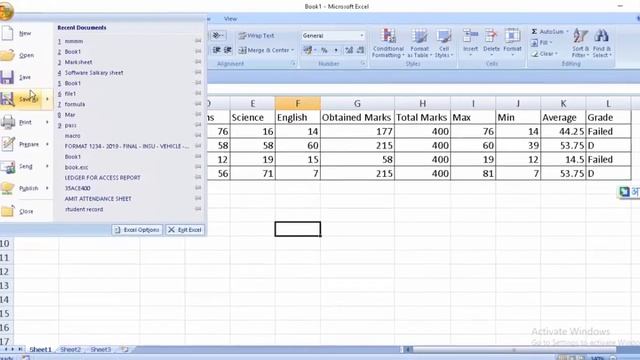This screenshot has height=360, width=640.
Task: Open the Number dialog launcher
Action: click(363, 64)
